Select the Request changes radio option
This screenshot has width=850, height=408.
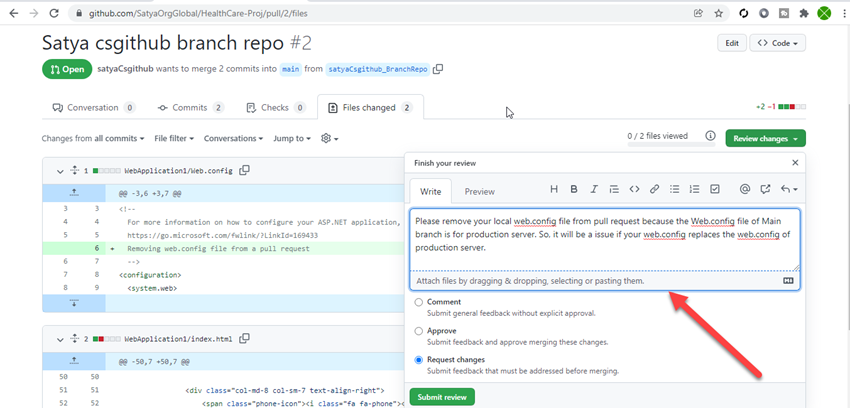(x=418, y=360)
